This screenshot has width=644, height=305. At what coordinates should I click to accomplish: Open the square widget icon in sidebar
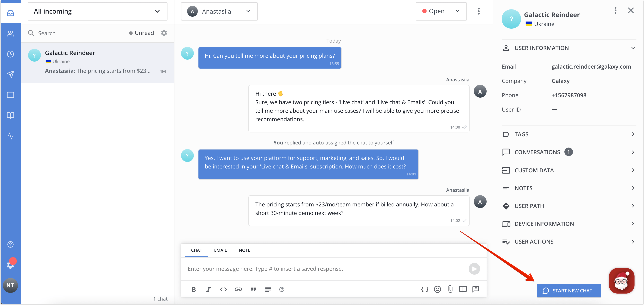click(x=10, y=95)
